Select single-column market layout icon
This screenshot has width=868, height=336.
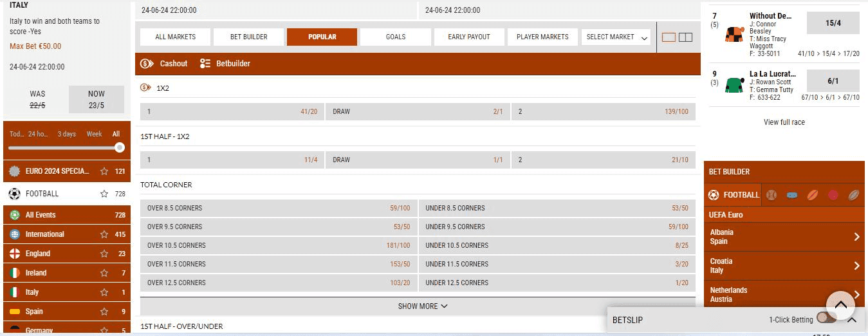click(669, 37)
